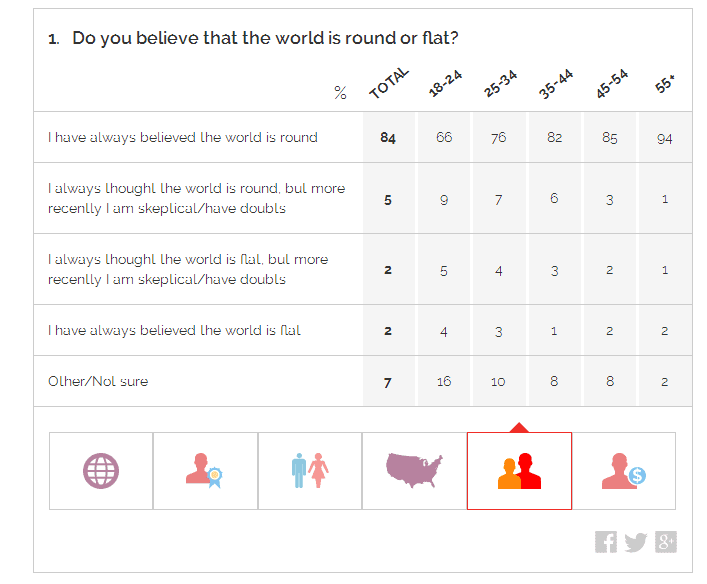Open the education badge person breakdown

tap(205, 471)
